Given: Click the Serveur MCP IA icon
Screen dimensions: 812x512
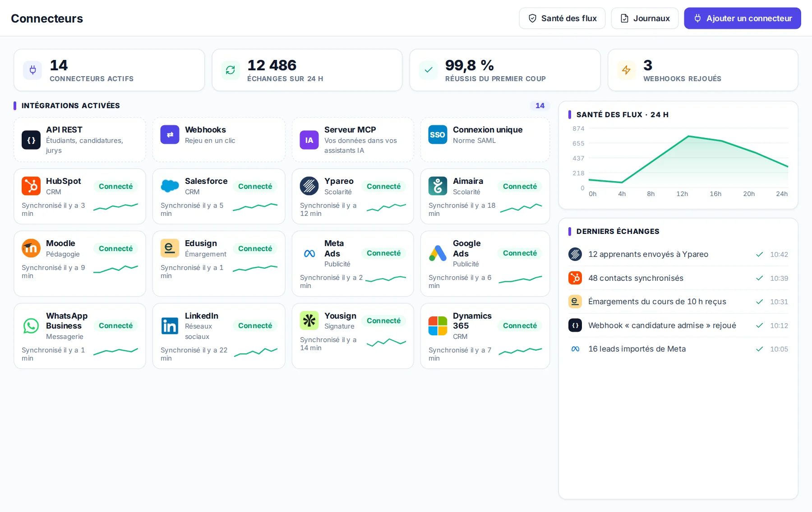Looking at the screenshot, I should pyautogui.click(x=309, y=140).
